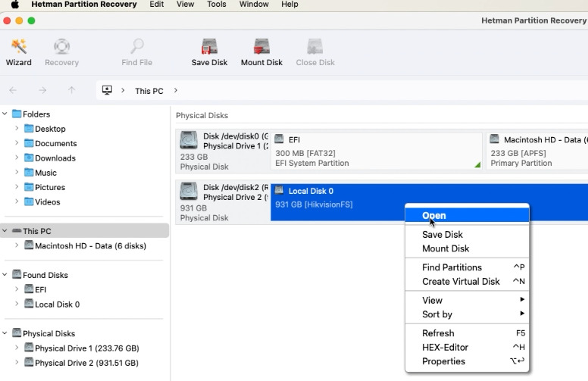Open HEX-Editor from context menu
Screen dimensions: 588x381
click(467, 347)
